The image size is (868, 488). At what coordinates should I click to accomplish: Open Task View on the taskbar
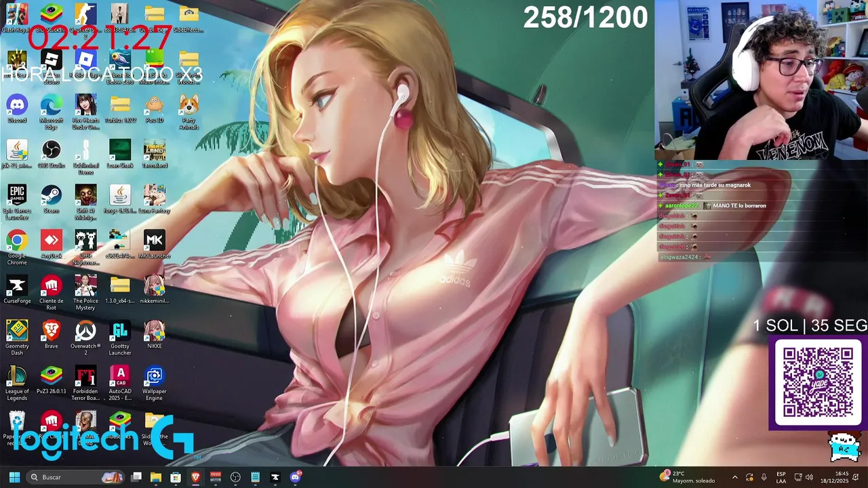[136, 477]
